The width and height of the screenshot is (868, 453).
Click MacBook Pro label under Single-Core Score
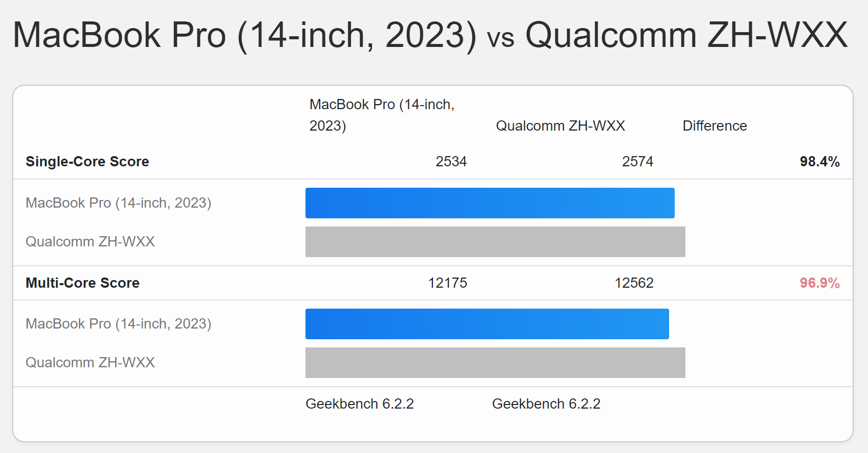tap(118, 203)
